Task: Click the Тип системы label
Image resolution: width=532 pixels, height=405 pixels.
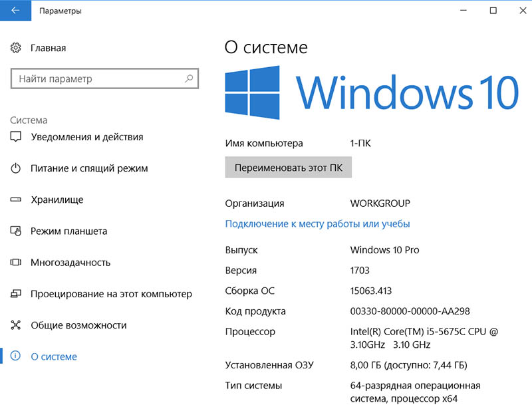Action: click(x=253, y=386)
